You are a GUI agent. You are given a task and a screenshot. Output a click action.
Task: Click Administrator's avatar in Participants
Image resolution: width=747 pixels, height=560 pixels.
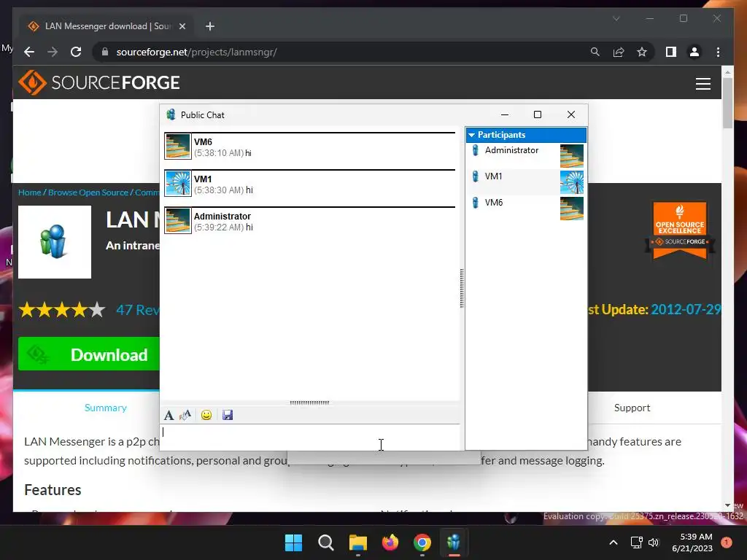click(572, 156)
